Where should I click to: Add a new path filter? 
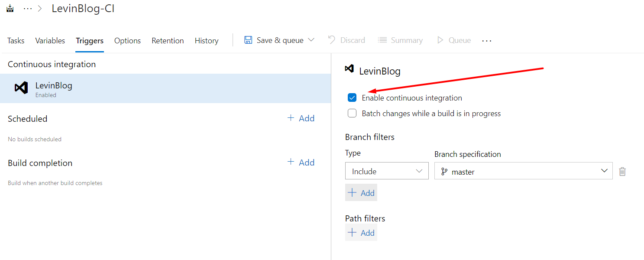tap(361, 233)
